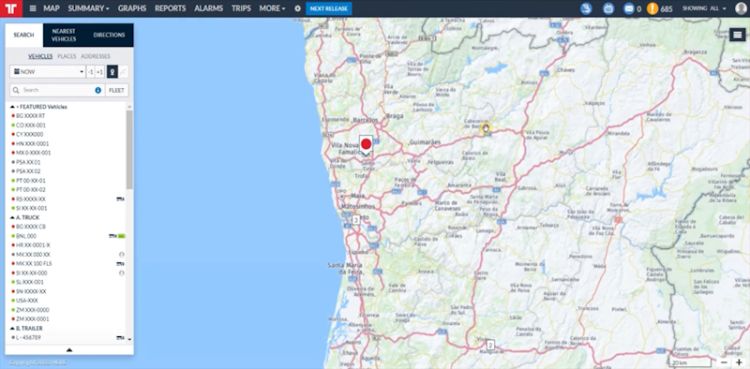Open the map layers panel button

738,34
